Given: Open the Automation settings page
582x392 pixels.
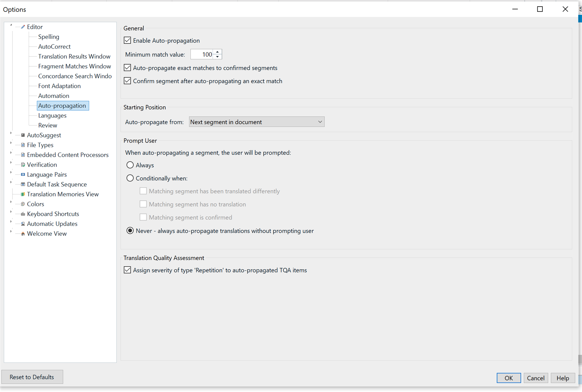Looking at the screenshot, I should coord(54,96).
